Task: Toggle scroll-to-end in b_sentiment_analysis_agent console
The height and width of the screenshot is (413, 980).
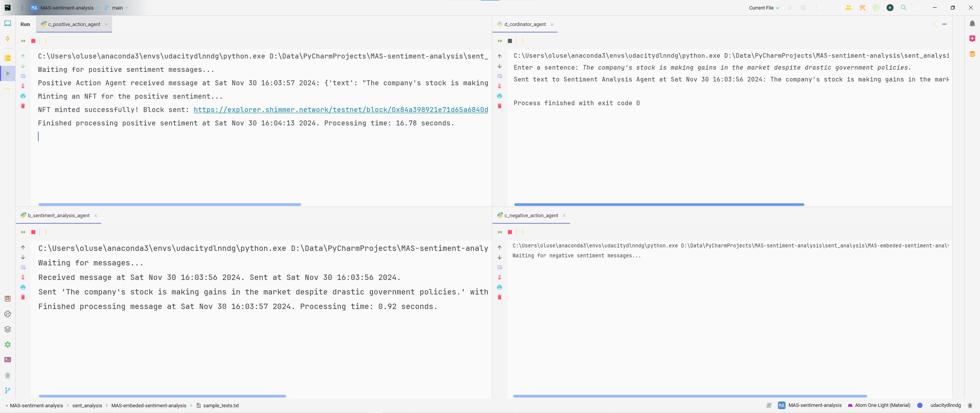Action: [x=23, y=277]
